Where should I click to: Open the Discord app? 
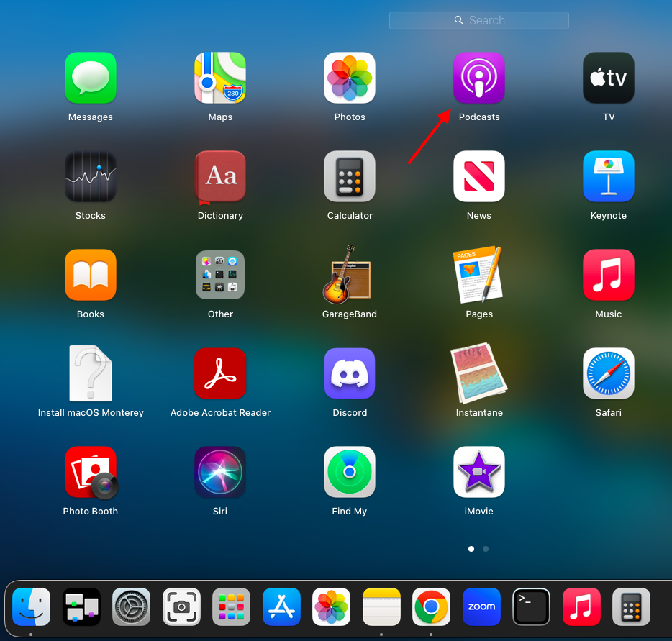350,373
